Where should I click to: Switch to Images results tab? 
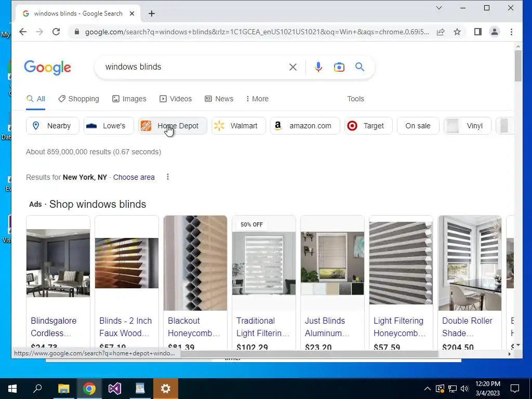129,99
